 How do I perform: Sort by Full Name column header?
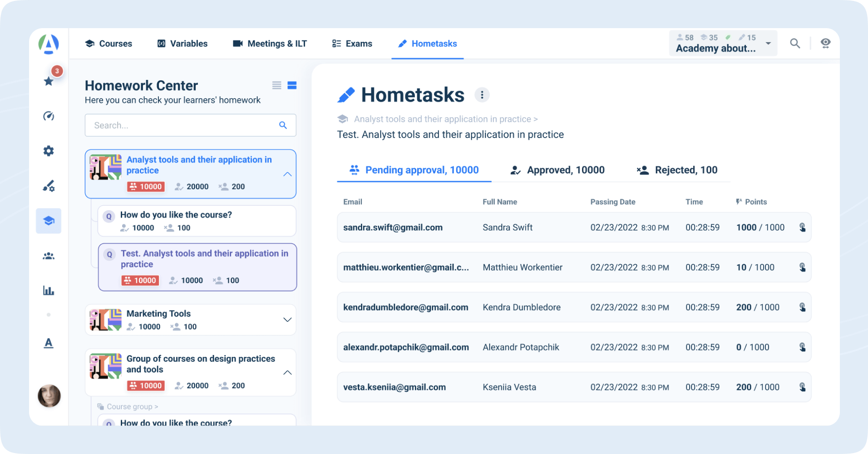(x=500, y=202)
